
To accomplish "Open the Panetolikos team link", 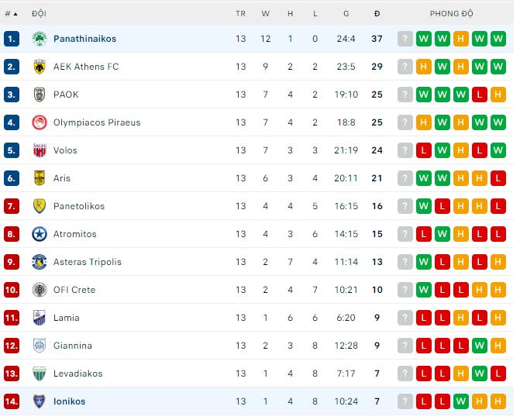I will (x=79, y=206).
